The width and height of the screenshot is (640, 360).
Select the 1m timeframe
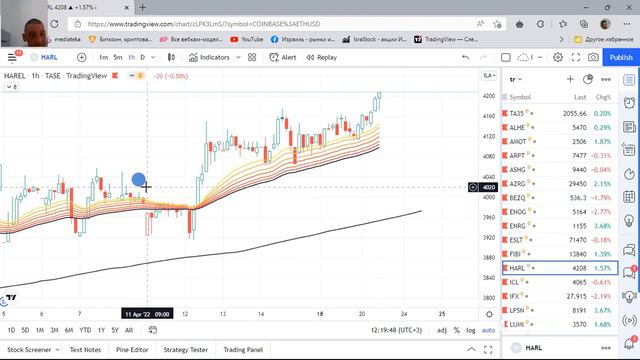tap(104, 58)
